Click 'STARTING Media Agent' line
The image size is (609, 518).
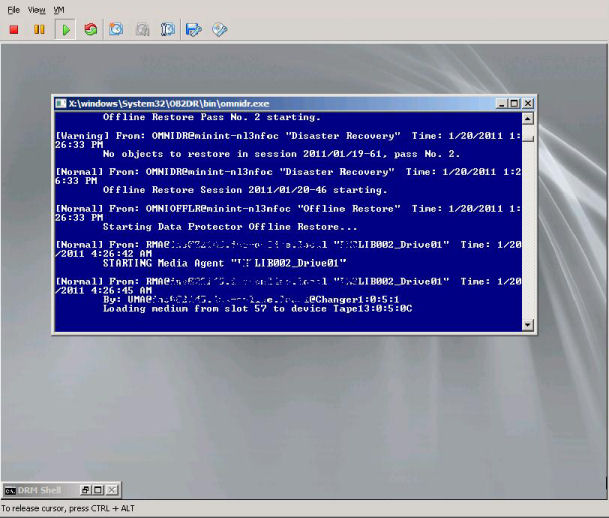click(224, 263)
